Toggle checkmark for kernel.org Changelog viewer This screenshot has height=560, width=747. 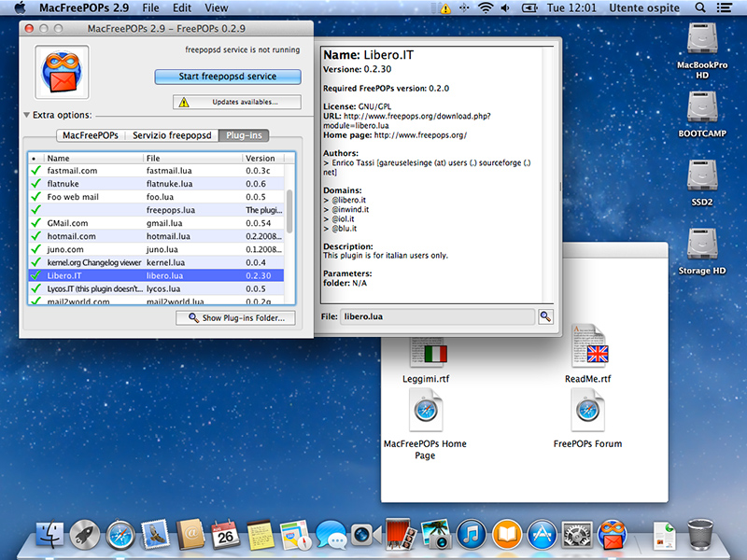pyautogui.click(x=35, y=262)
